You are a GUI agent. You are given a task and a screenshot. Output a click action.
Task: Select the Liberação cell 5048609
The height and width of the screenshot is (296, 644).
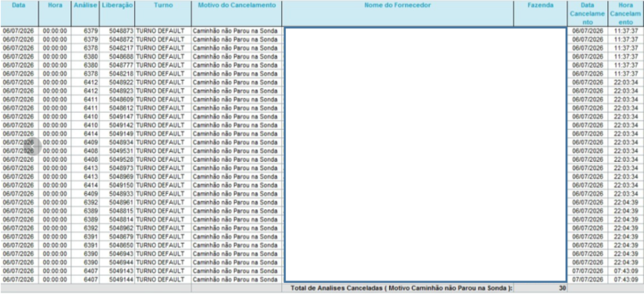coord(117,100)
